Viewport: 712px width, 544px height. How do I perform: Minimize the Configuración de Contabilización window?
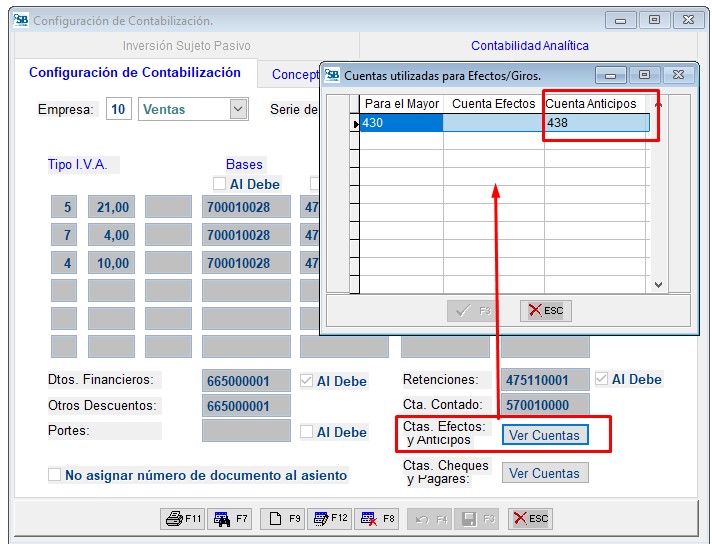pyautogui.click(x=621, y=20)
